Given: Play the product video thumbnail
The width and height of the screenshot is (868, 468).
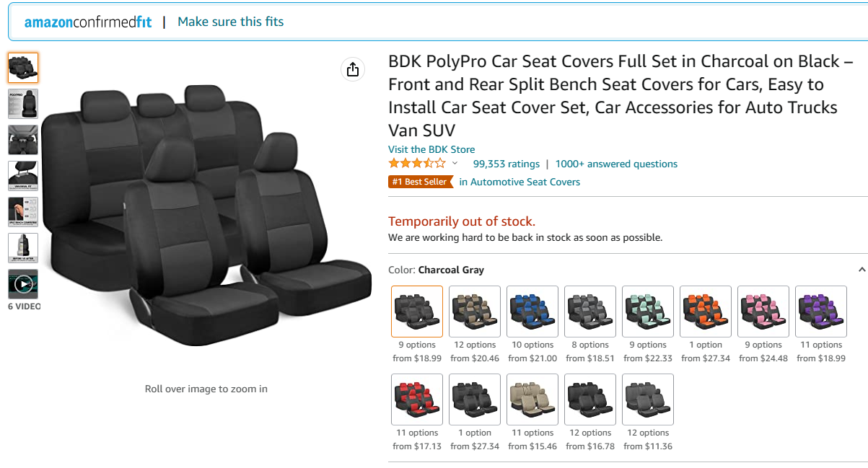Looking at the screenshot, I should [x=23, y=284].
